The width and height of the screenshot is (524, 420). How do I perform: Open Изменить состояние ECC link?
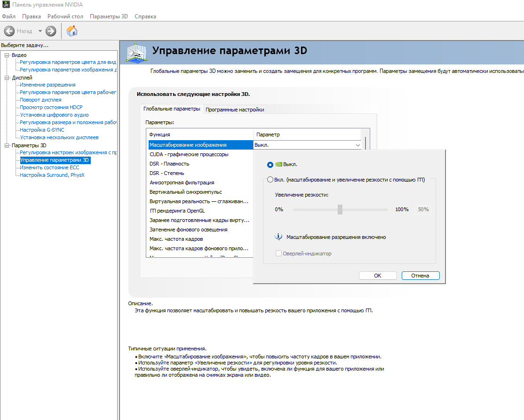pos(49,168)
